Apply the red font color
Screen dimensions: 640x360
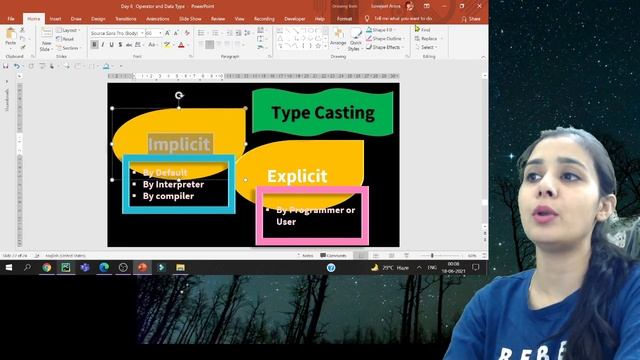point(181,45)
